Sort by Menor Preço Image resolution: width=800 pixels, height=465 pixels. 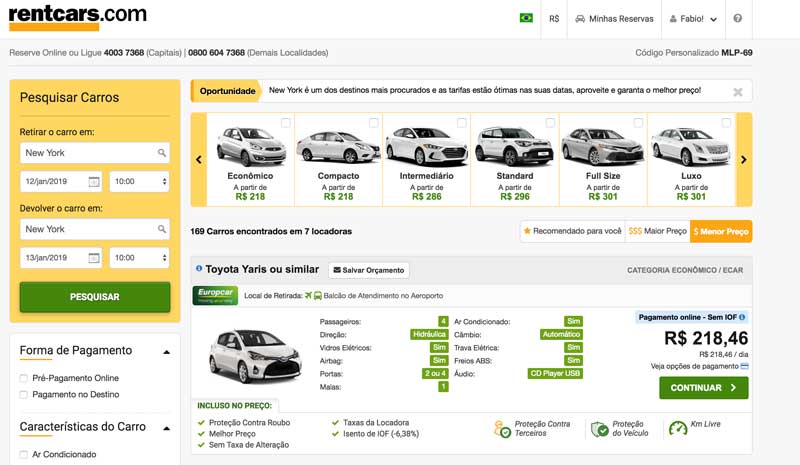coord(721,231)
